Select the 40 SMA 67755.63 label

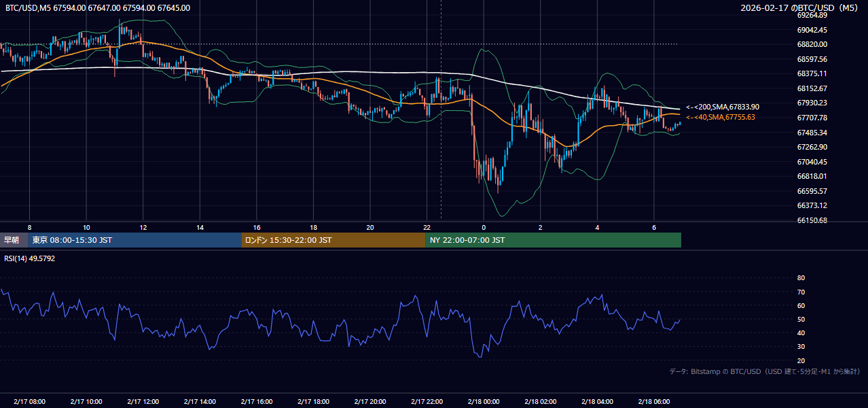click(721, 117)
